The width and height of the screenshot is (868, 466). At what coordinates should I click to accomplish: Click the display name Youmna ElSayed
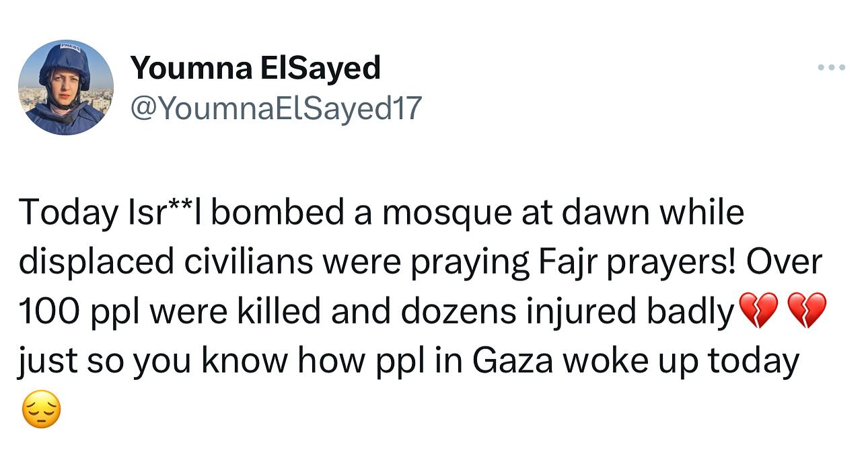255,68
